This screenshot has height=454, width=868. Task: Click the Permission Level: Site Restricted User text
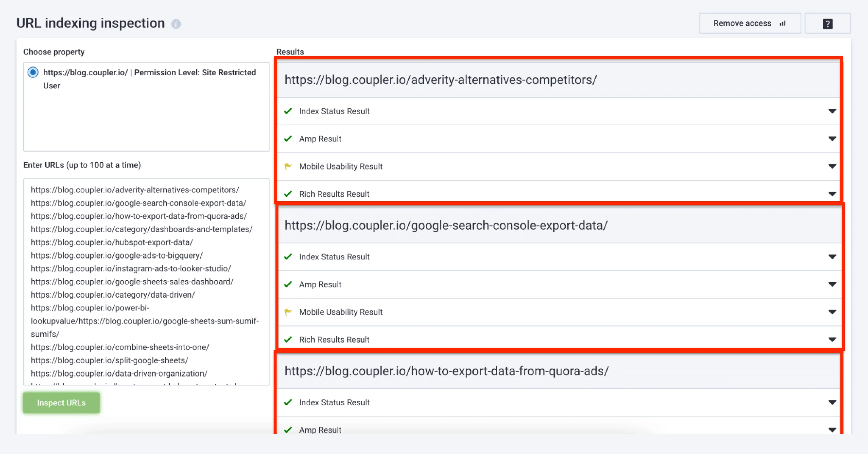(150, 79)
